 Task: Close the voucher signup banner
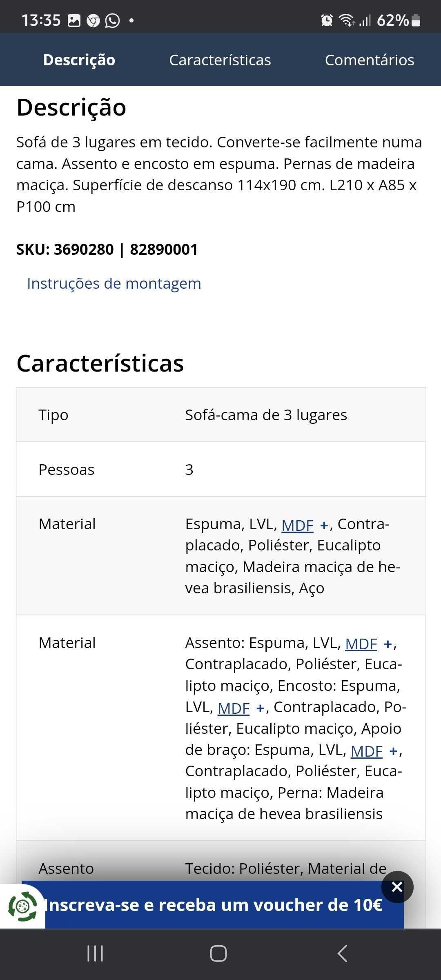click(397, 886)
